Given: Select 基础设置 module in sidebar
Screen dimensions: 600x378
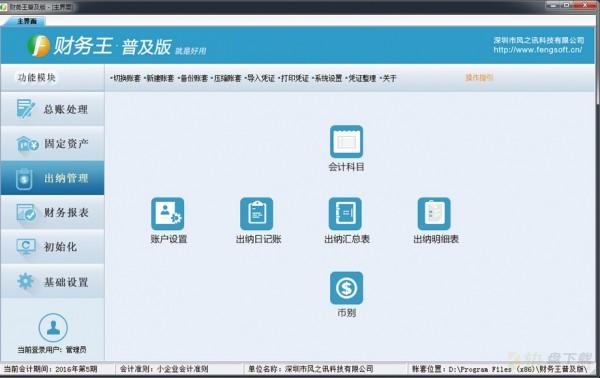Looking at the screenshot, I should (52, 282).
